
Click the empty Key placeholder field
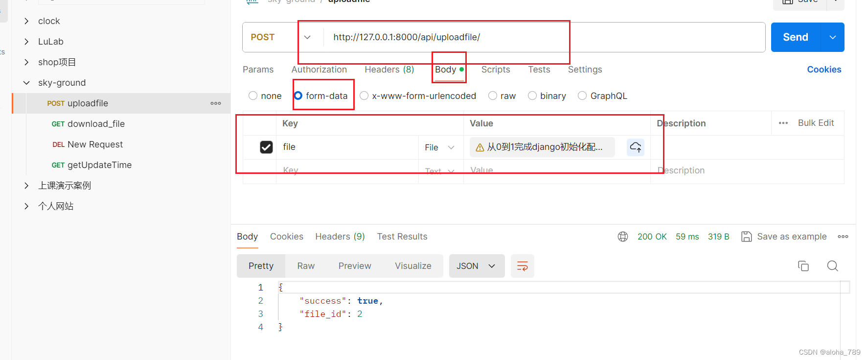click(347, 170)
